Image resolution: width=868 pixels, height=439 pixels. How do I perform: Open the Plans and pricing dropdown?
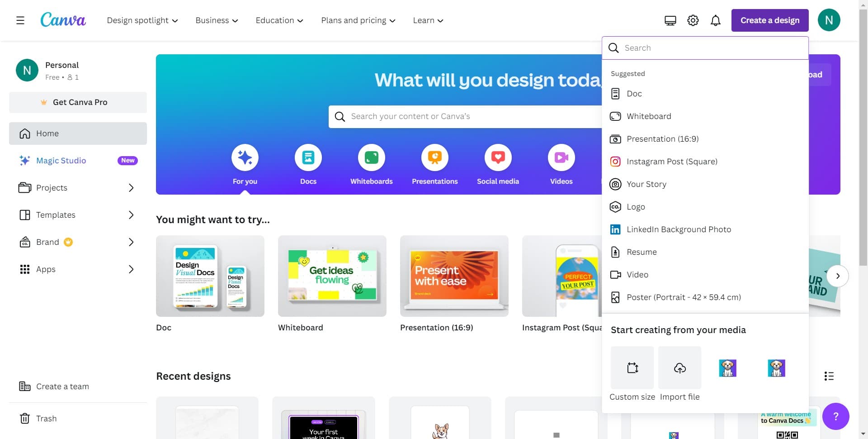(358, 20)
